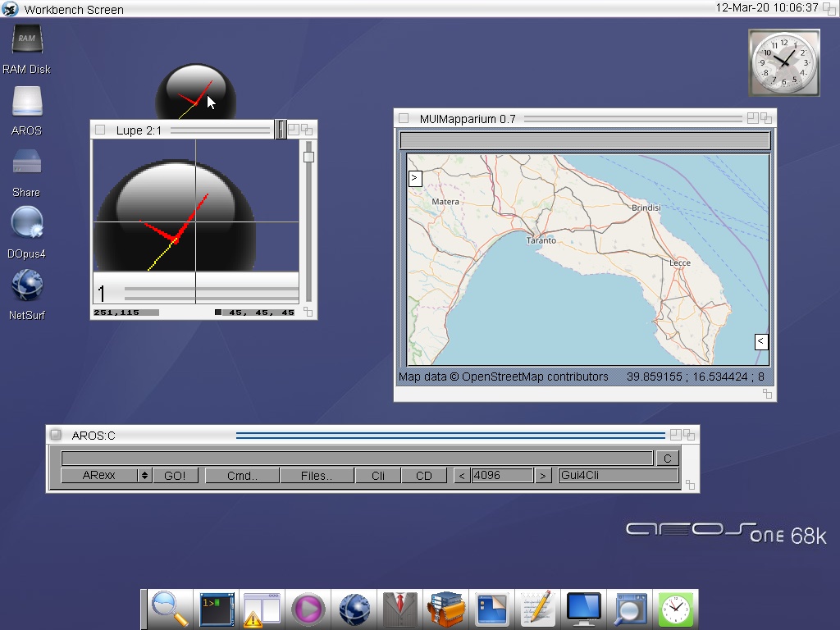Open the notepad with pencil dock icon

538,609
